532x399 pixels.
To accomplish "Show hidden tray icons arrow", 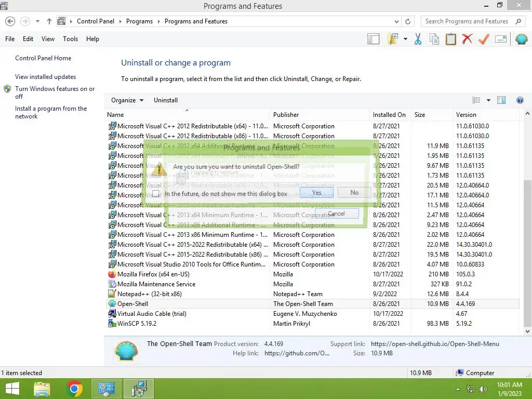I will pos(458,389).
